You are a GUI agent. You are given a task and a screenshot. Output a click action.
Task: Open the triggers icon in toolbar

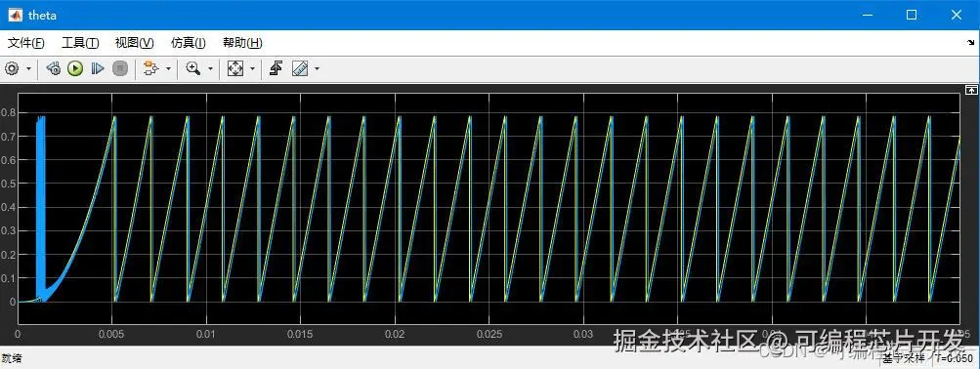tap(276, 68)
